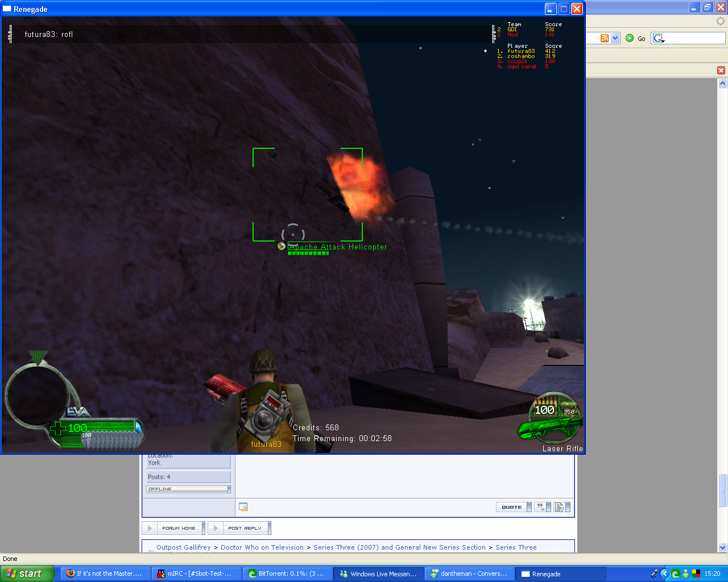This screenshot has height=582, width=728.
Task: Switch to BitTorrent in the taskbar
Action: click(x=287, y=573)
